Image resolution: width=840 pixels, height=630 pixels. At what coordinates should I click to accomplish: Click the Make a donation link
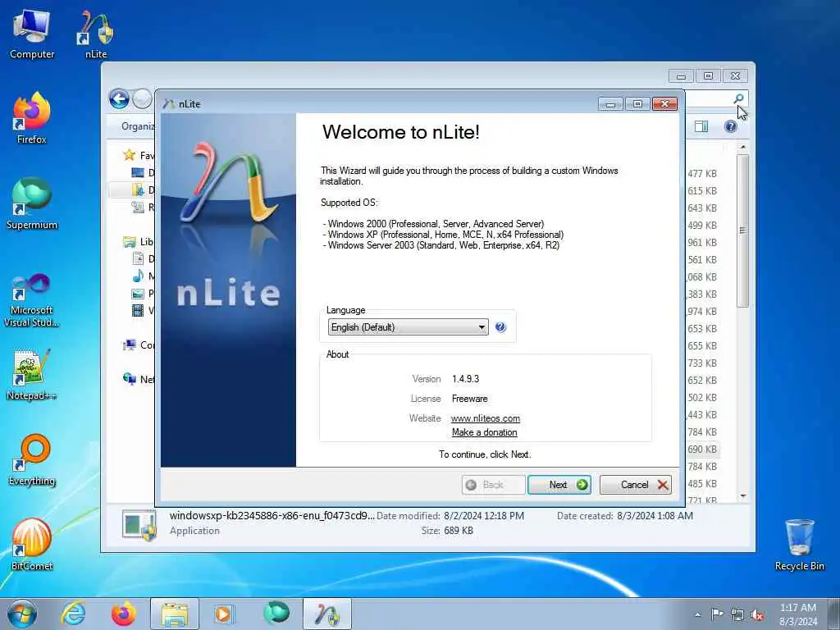coord(484,432)
